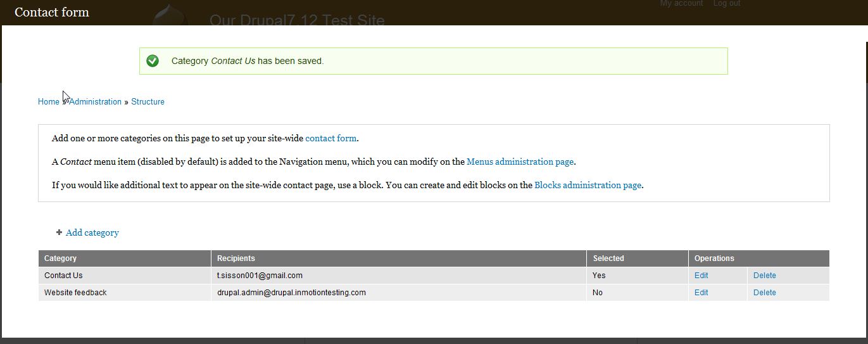Viewport: 868px width, 344px height.
Task: Delete the Contact Us category
Action: (x=764, y=276)
